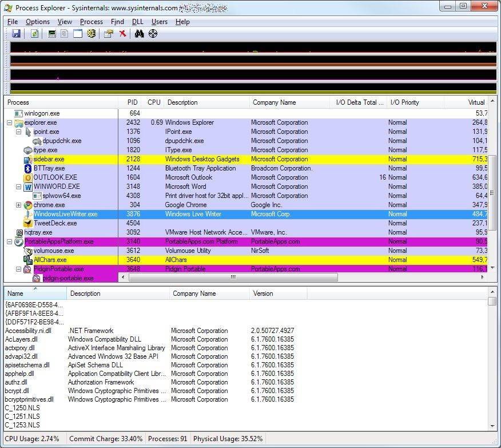Viewport: 501px width, 448px height.
Task: Sort DLL list by Name header
Action: pyautogui.click(x=35, y=294)
